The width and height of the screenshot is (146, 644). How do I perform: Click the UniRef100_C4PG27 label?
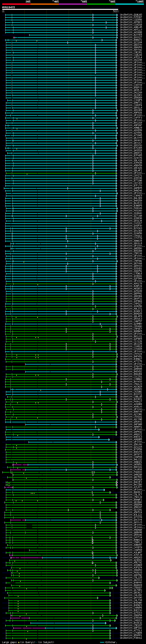(131, 304)
